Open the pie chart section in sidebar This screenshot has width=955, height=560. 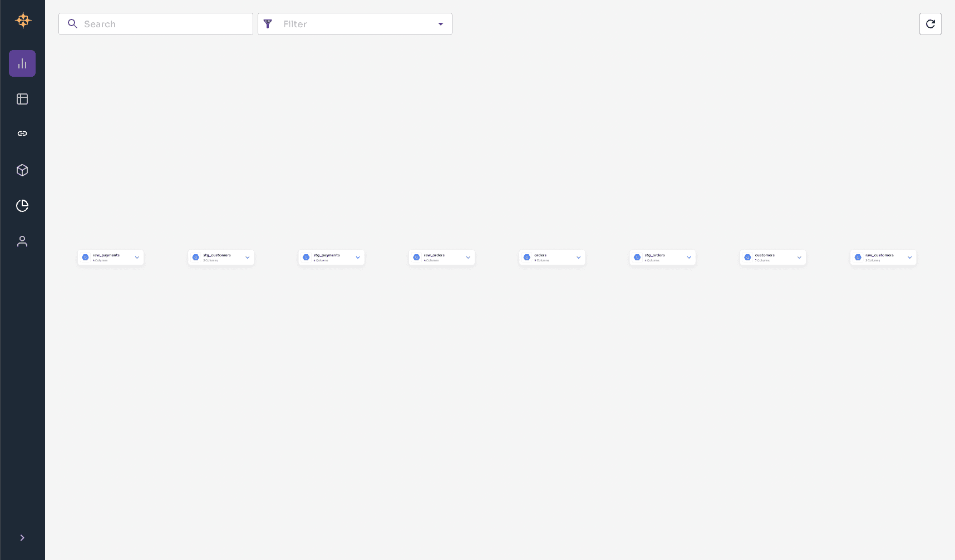[x=22, y=206]
